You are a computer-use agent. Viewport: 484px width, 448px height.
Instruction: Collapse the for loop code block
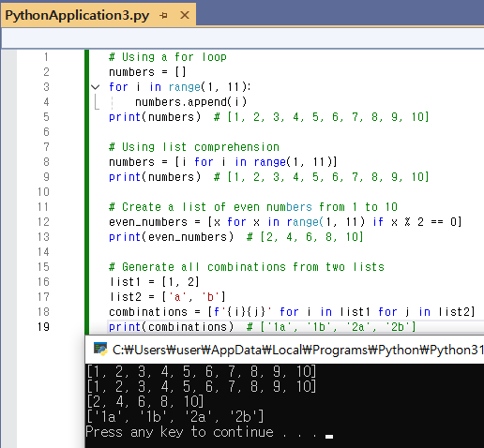pyautogui.click(x=96, y=87)
